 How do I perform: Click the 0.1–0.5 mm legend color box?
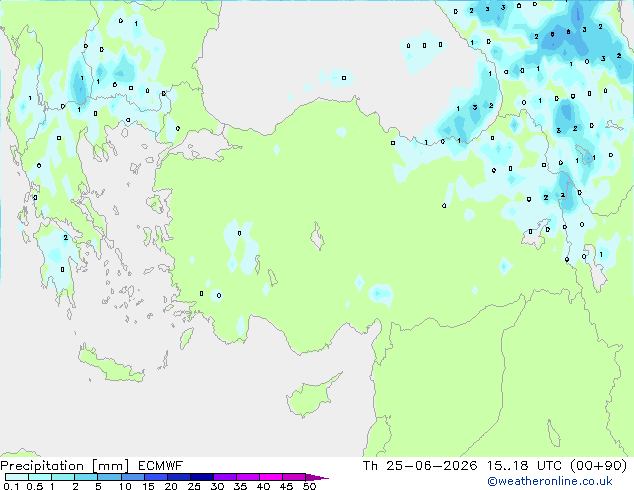tap(17, 477)
